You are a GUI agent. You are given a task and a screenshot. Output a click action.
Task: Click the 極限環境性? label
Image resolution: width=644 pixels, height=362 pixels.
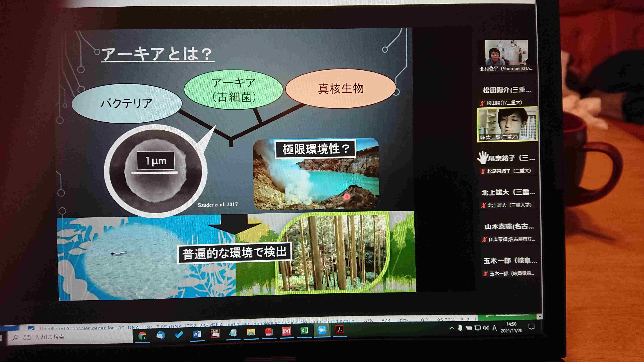click(x=315, y=149)
